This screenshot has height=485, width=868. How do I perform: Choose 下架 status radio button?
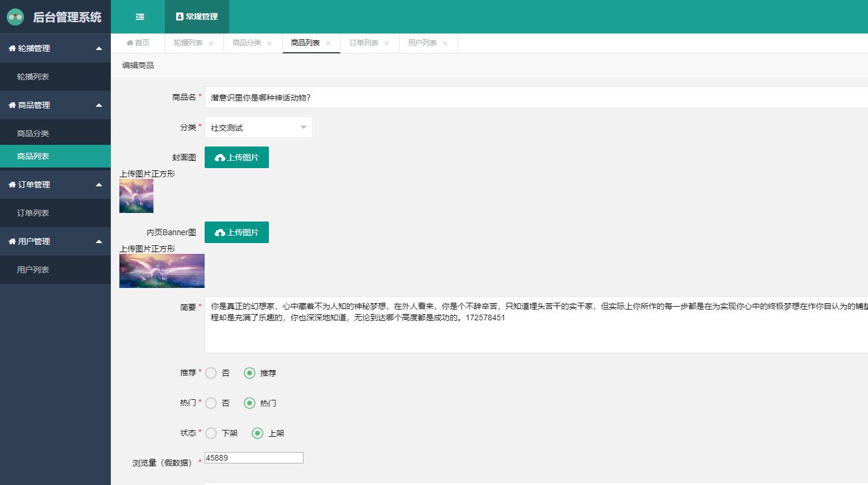[x=211, y=433]
